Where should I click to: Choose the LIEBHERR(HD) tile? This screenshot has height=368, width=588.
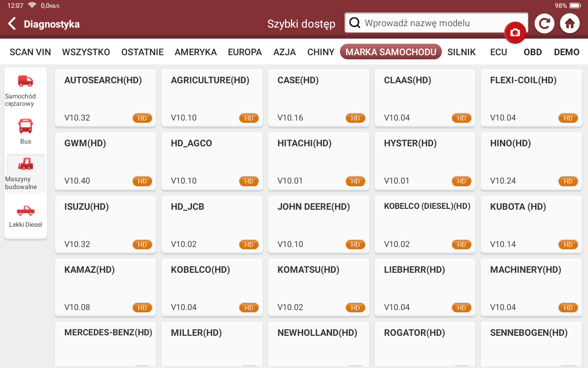(x=424, y=287)
